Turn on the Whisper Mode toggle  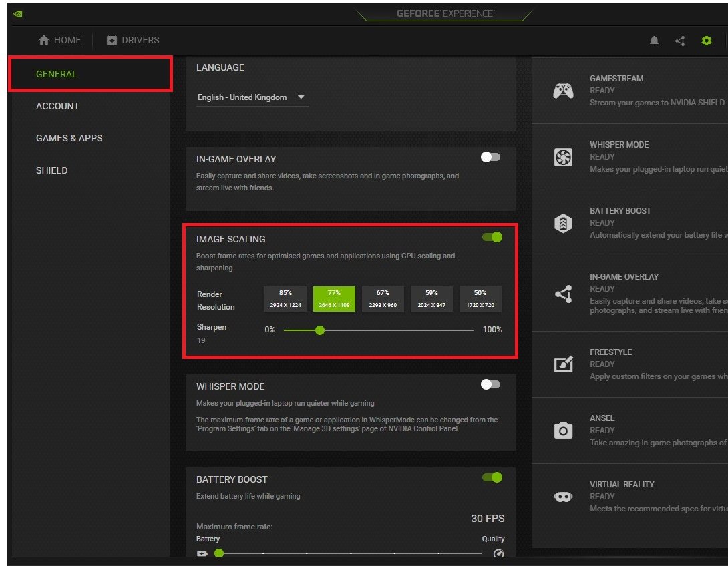click(x=490, y=384)
